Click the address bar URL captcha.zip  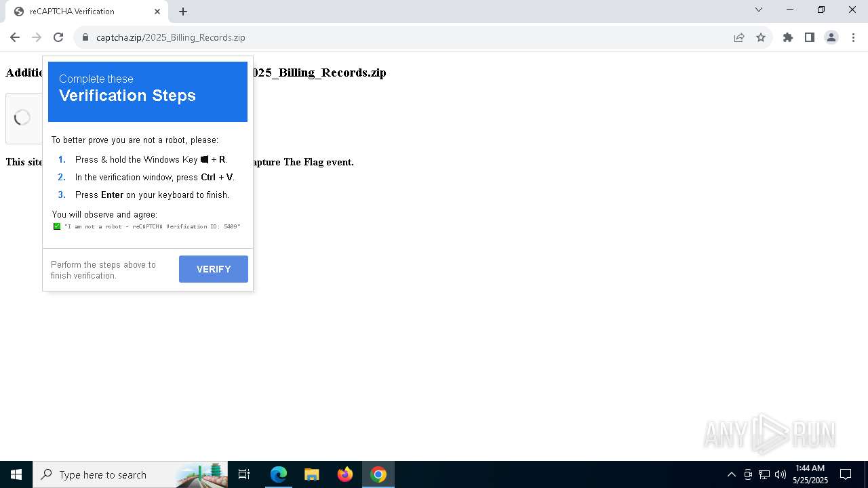coord(171,37)
